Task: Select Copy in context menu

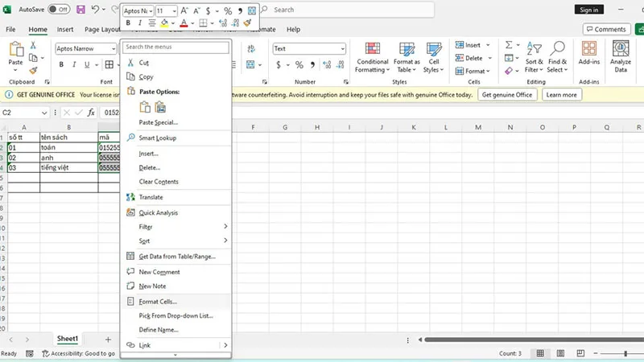Action: coord(176,76)
